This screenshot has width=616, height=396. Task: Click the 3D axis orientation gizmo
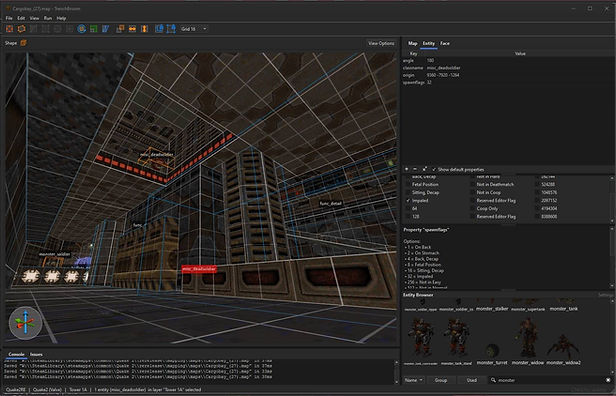click(x=26, y=323)
